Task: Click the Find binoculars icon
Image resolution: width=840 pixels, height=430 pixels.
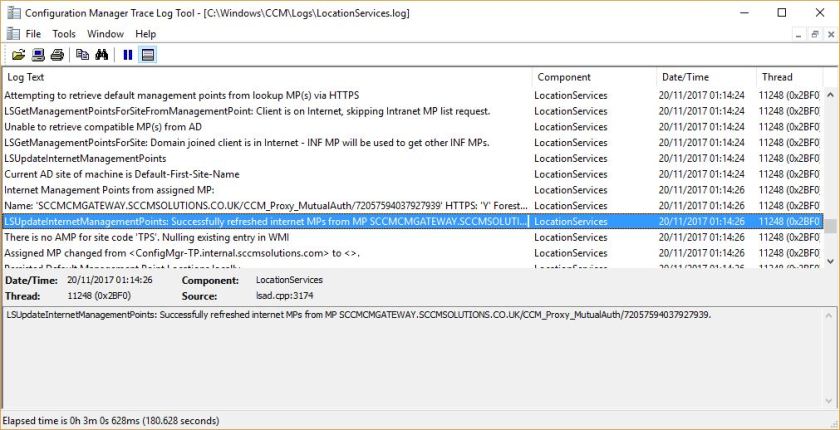Action: 101,55
